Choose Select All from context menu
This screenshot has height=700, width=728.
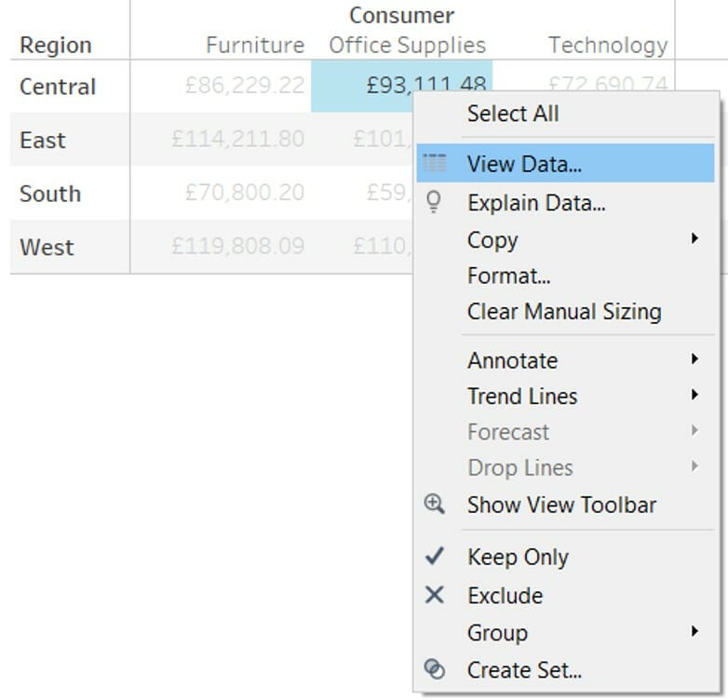tap(513, 114)
